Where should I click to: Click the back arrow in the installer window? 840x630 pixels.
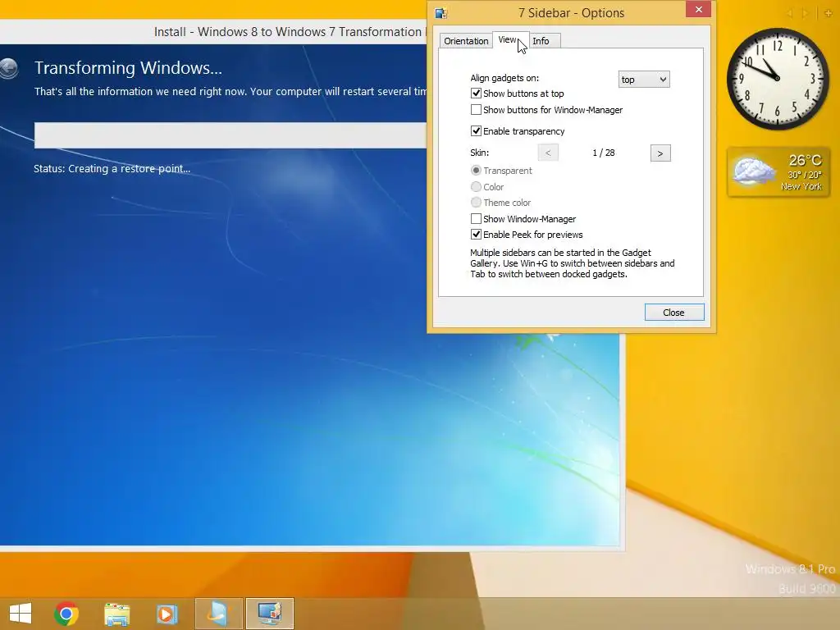8,68
